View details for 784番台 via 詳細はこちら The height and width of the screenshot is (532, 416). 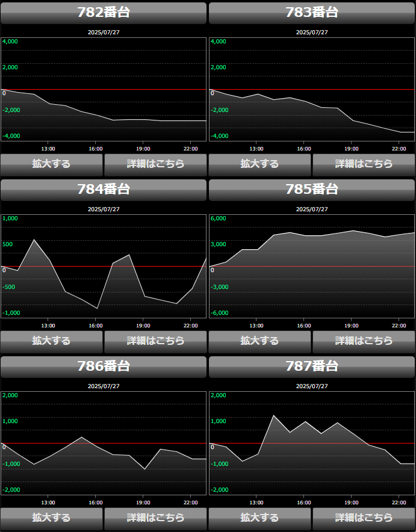point(155,342)
